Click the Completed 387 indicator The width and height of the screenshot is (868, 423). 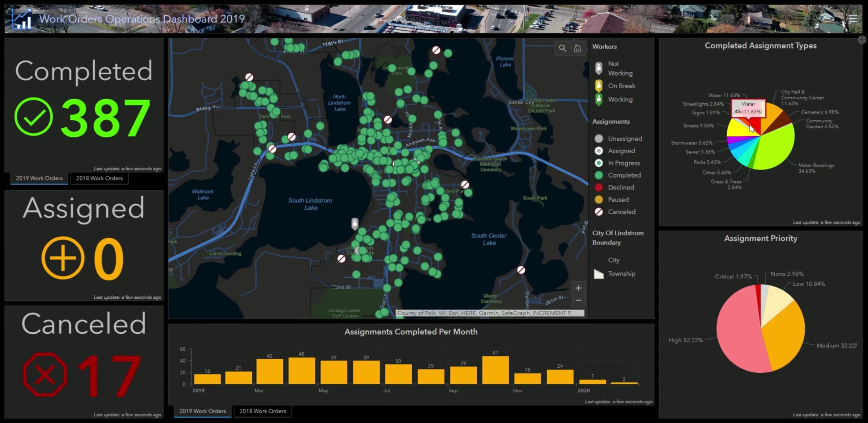pos(84,105)
